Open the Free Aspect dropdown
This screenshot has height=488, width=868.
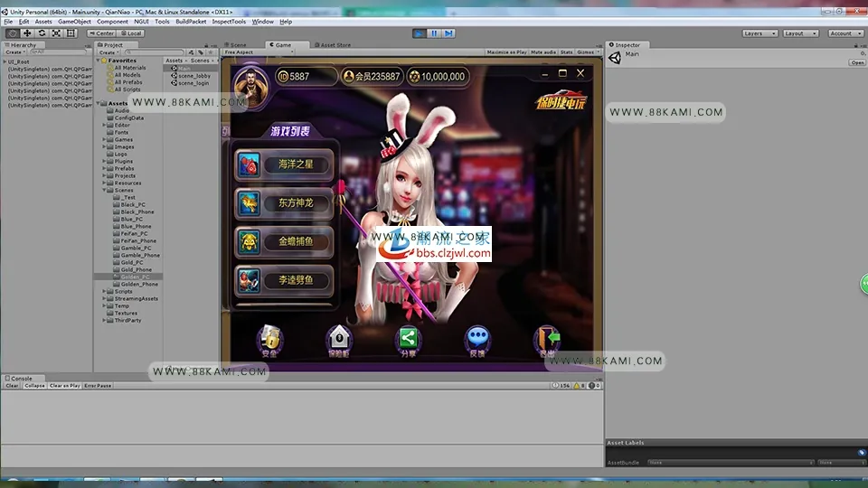(x=258, y=52)
